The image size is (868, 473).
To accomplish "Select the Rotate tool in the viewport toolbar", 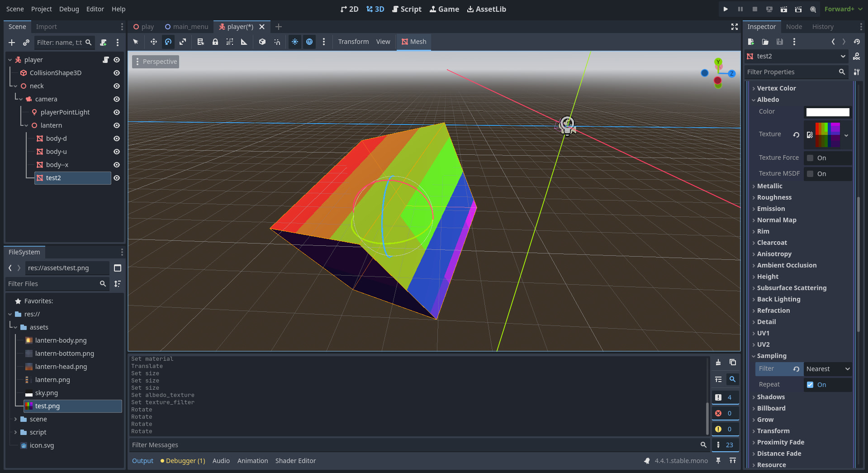I will (x=168, y=42).
